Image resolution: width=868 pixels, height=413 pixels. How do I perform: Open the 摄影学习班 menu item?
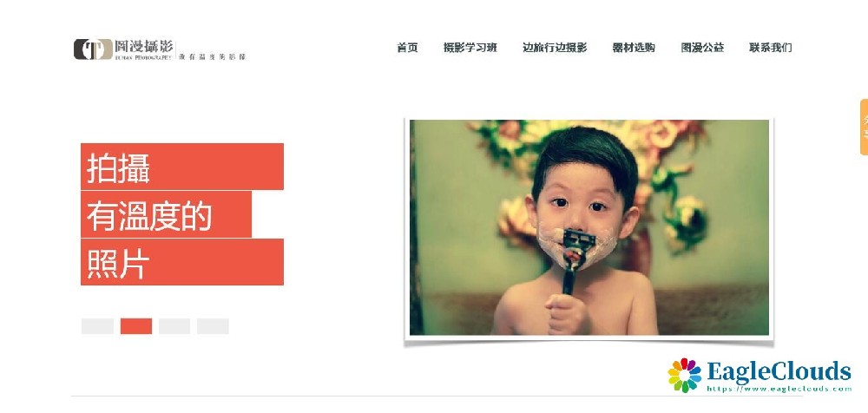point(470,48)
